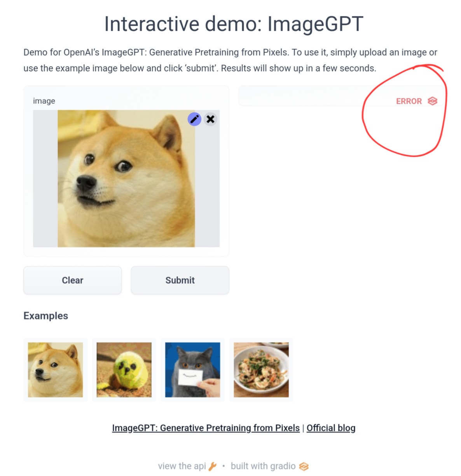
Task: Pick the gray cat example image
Action: (192, 370)
